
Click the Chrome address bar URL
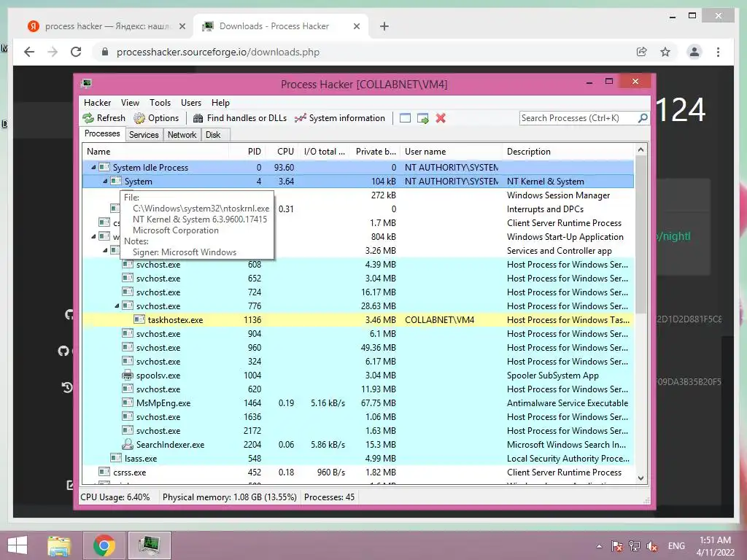217,52
